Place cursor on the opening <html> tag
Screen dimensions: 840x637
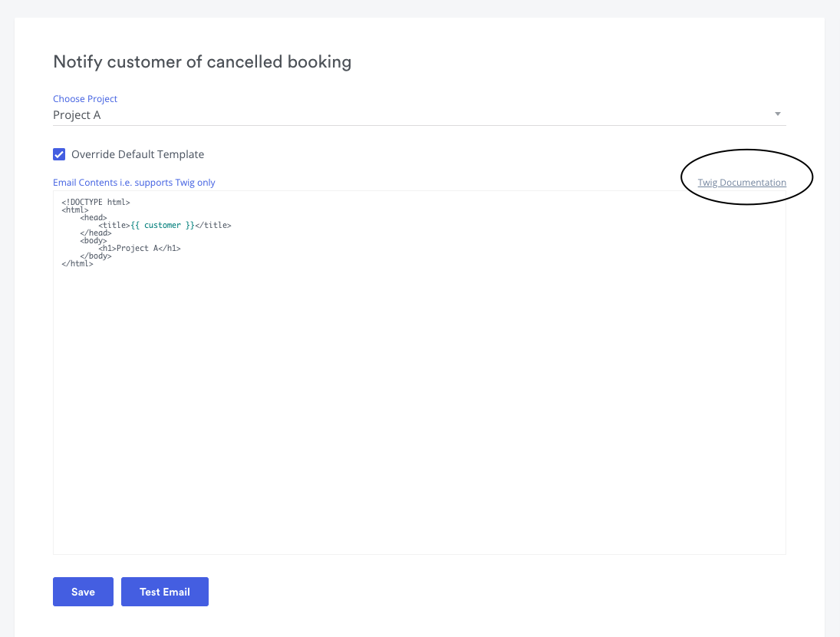[75, 210]
